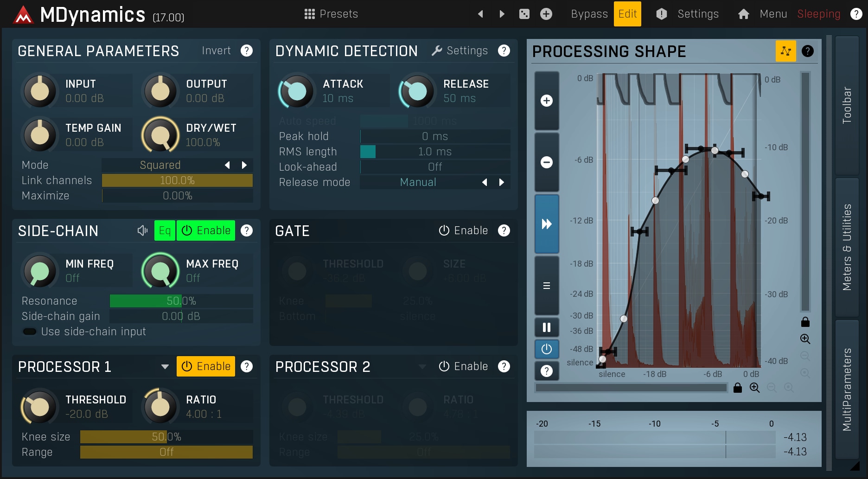
Task: Click the Link channels slider bar
Action: pos(177,180)
